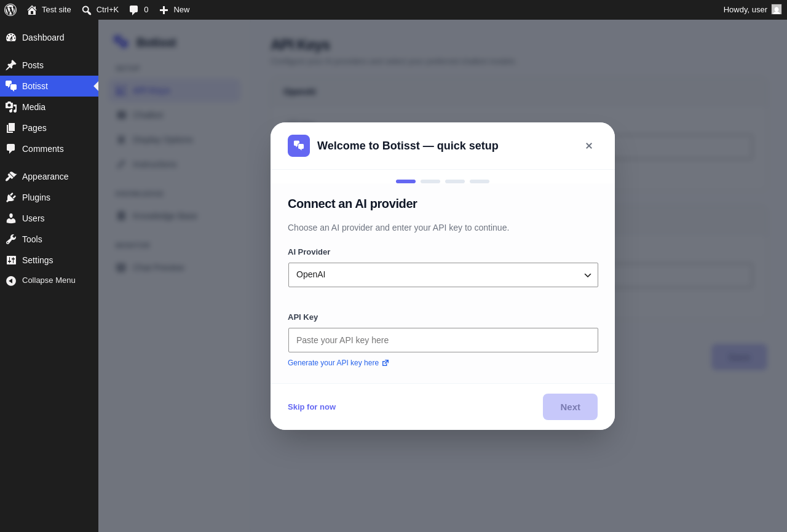Open the New content menu
The height and width of the screenshot is (532, 787).
[x=175, y=10]
